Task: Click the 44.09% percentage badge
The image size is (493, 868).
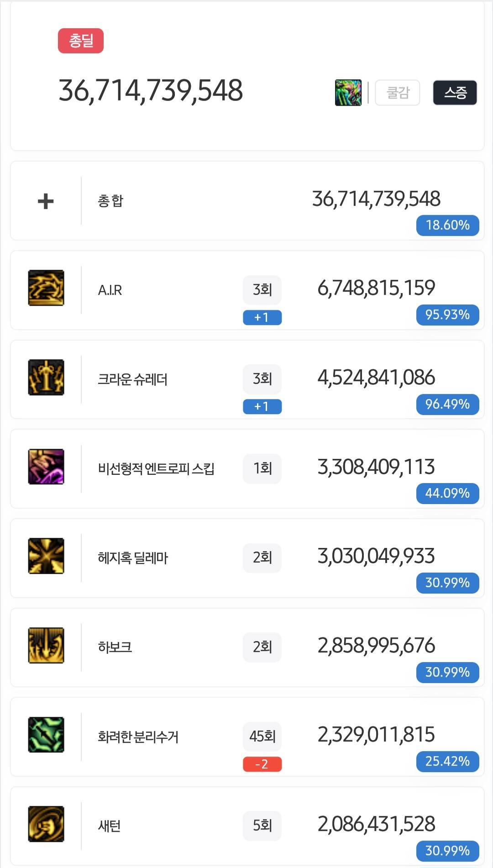Action: [x=447, y=493]
